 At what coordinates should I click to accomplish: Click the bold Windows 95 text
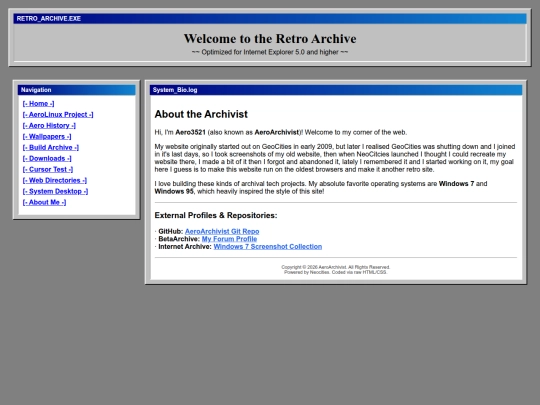pyautogui.click(x=174, y=191)
